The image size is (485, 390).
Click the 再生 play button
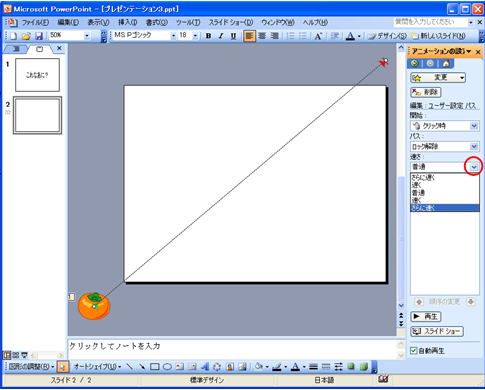point(426,316)
